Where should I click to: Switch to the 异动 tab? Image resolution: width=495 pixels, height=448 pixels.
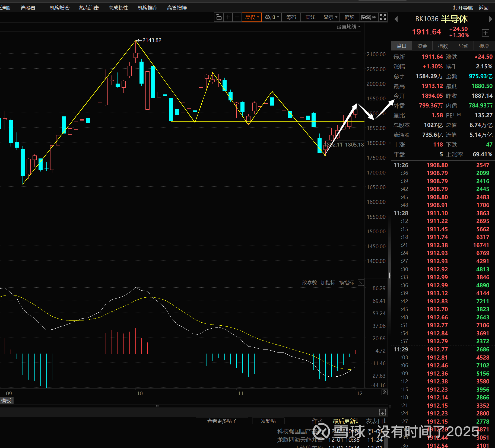tap(464, 46)
